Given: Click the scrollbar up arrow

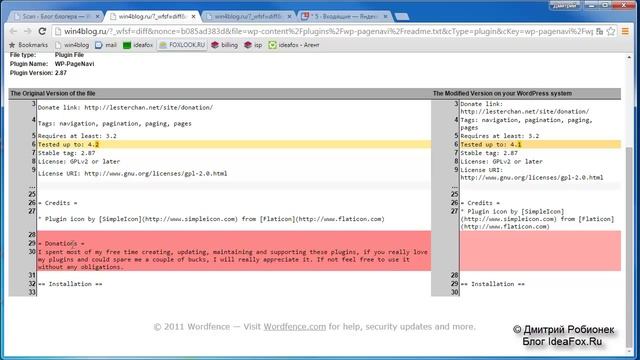Looking at the screenshot, I should point(629,57).
